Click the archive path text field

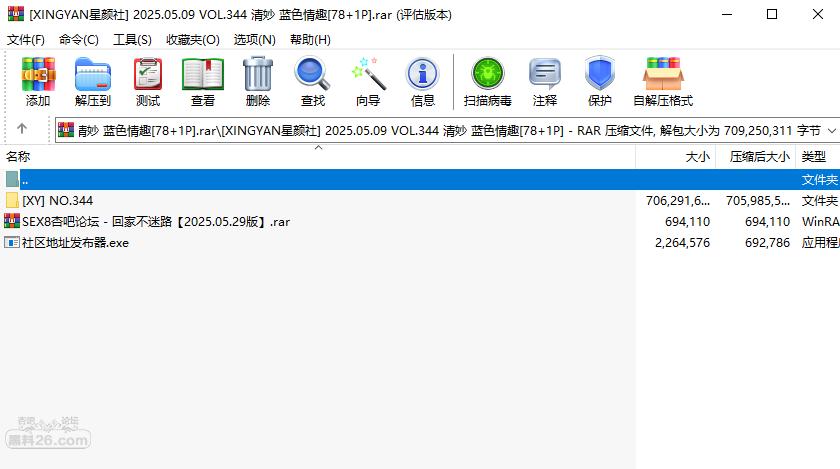click(448, 130)
